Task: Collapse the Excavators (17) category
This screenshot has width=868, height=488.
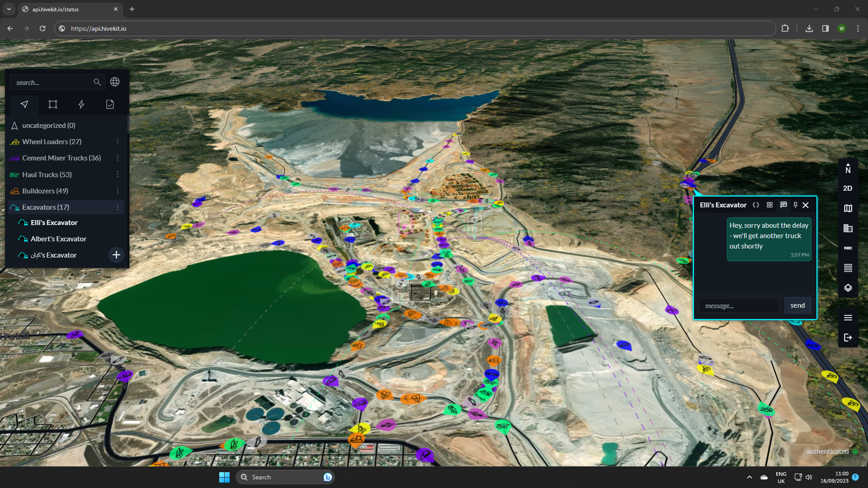Action: pyautogui.click(x=46, y=207)
